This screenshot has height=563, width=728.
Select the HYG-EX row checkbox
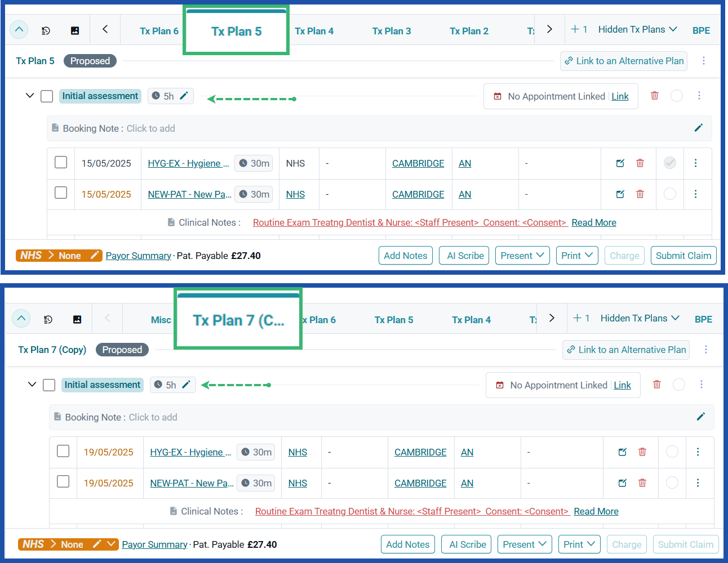click(60, 162)
